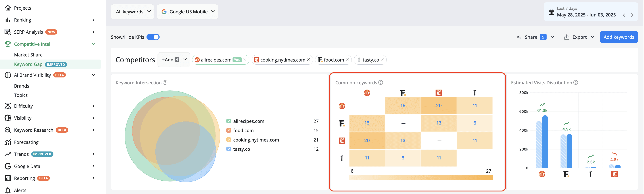Open the All keywords dropdown

[x=133, y=12]
